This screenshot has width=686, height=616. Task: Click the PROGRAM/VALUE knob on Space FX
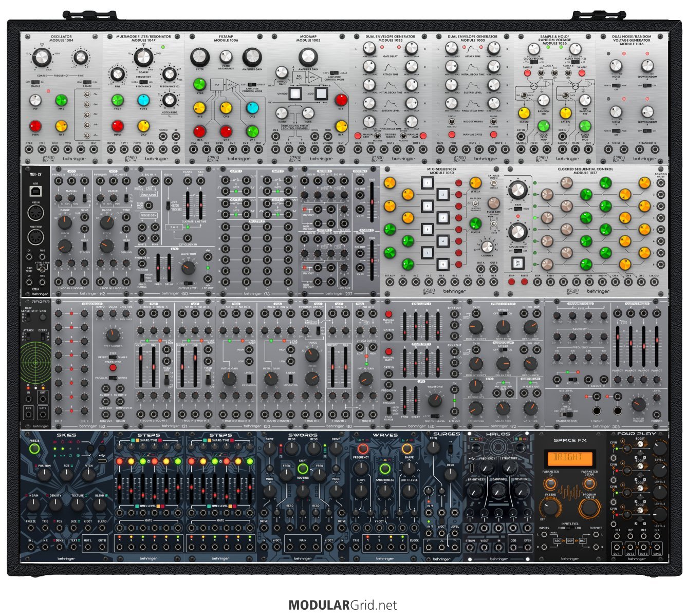[x=589, y=508]
